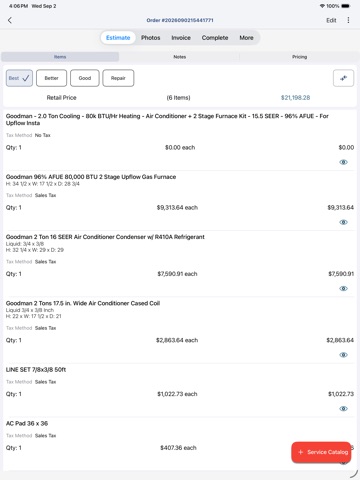The width and height of the screenshot is (360, 480).
Task: Switch to the Photos tab
Action: tap(151, 38)
